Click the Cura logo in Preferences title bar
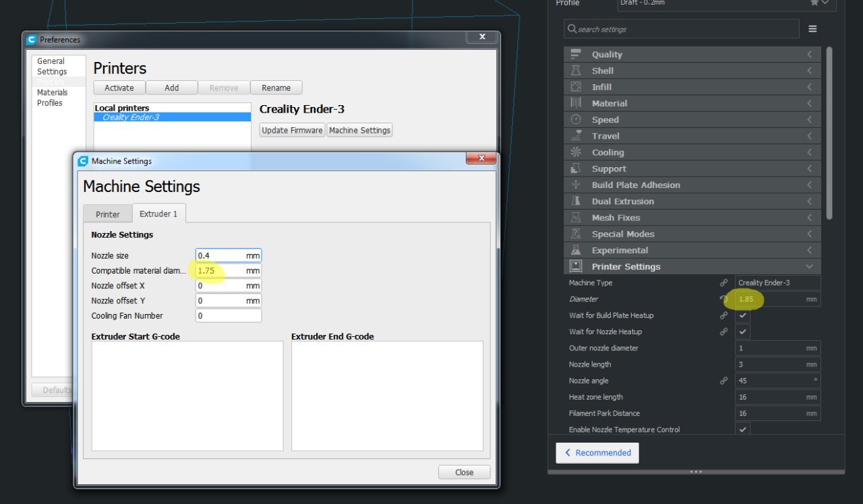Image resolution: width=863 pixels, height=504 pixels. click(x=32, y=40)
